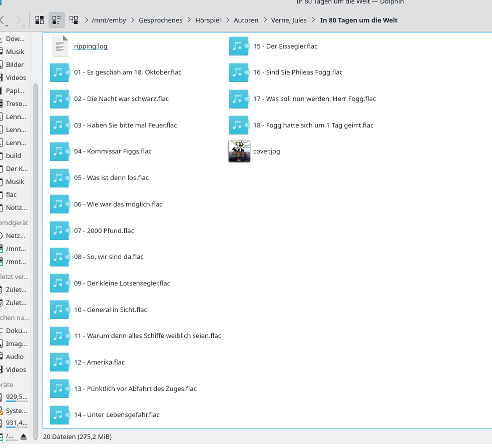
Task: Select audio icon of 09 - Der kleine Lotsensegler.flac
Action: (x=60, y=283)
